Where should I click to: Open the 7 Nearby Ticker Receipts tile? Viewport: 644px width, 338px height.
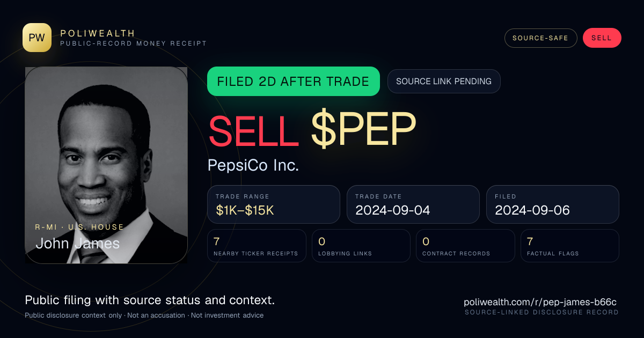click(257, 246)
